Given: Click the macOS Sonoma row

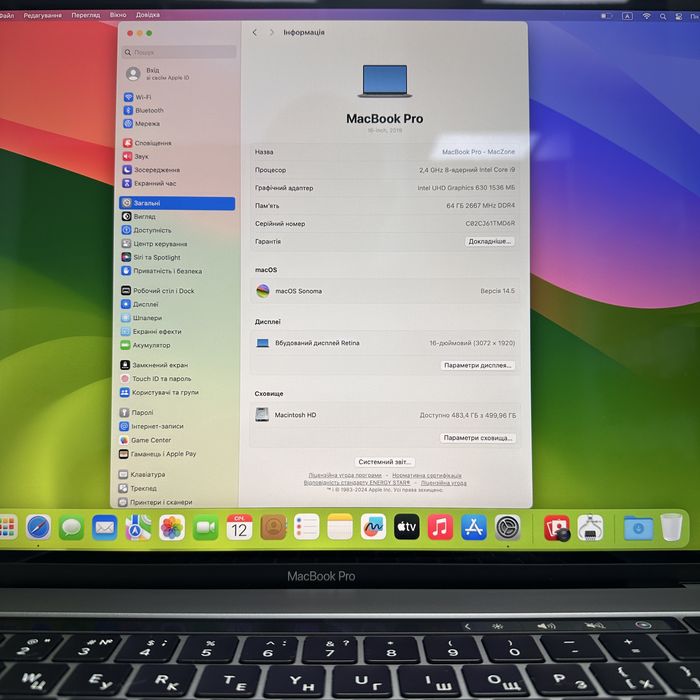Looking at the screenshot, I should pyautogui.click(x=385, y=291).
